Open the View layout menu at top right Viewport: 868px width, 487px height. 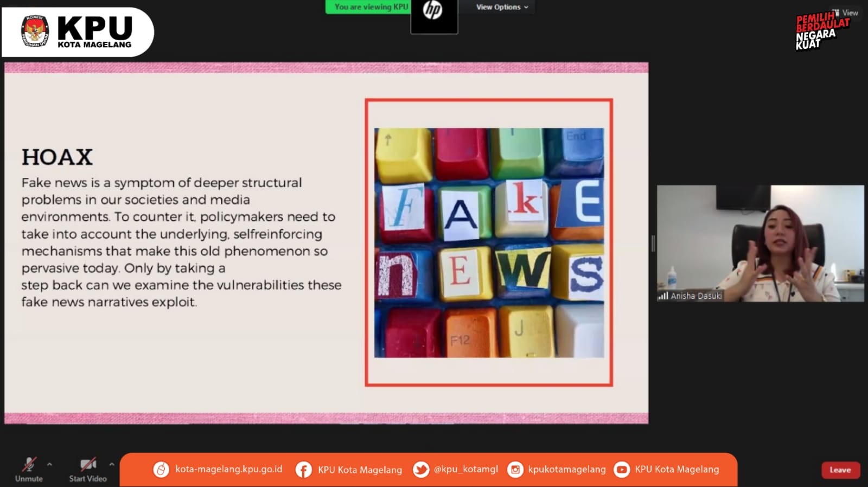[x=845, y=12]
